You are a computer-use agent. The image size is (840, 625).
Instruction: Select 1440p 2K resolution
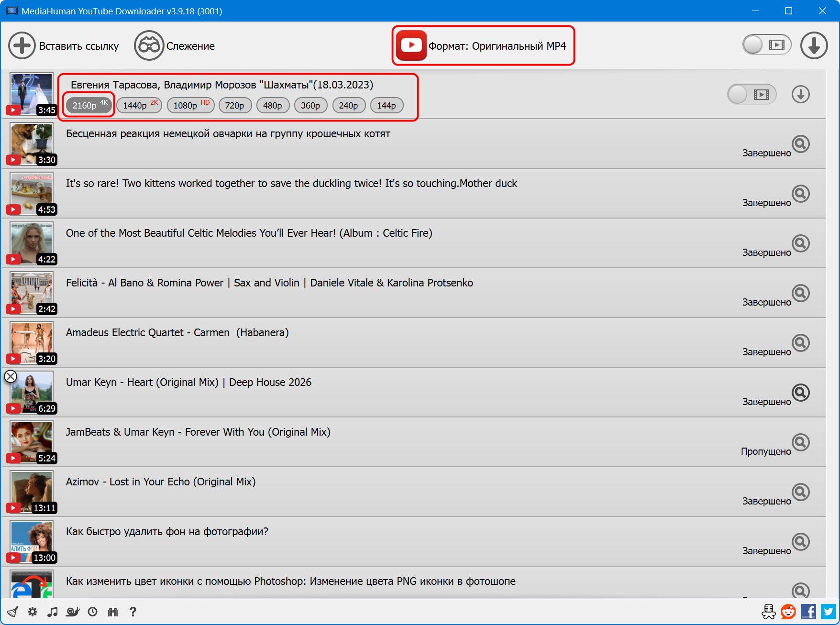coord(139,105)
